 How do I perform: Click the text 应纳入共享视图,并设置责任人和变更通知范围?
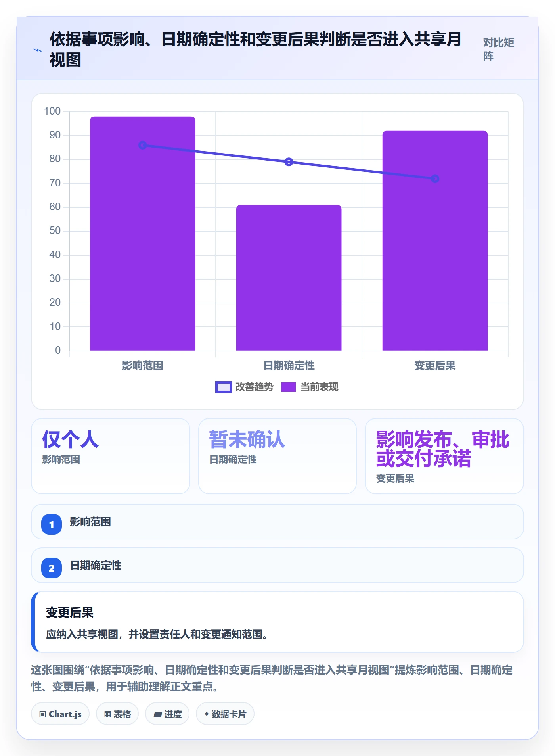(157, 635)
